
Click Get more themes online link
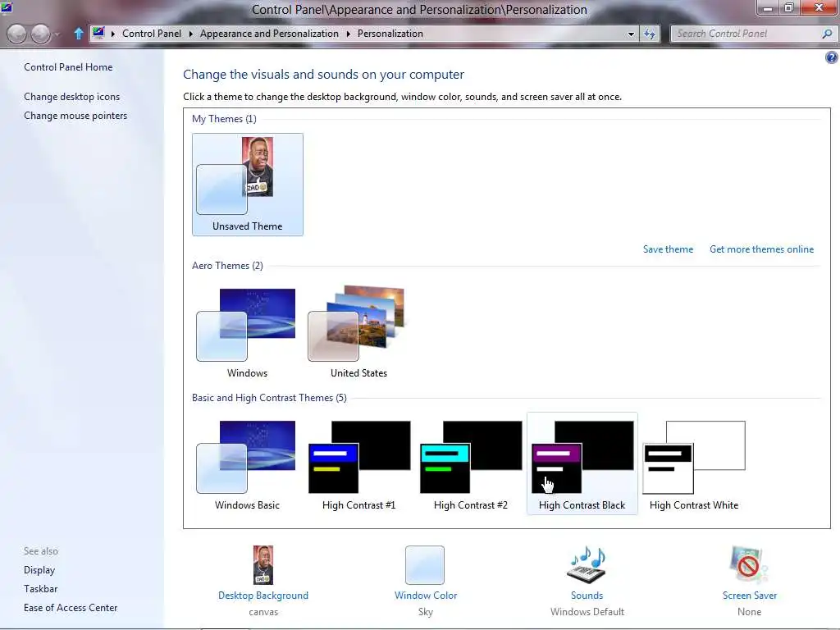pyautogui.click(x=761, y=249)
